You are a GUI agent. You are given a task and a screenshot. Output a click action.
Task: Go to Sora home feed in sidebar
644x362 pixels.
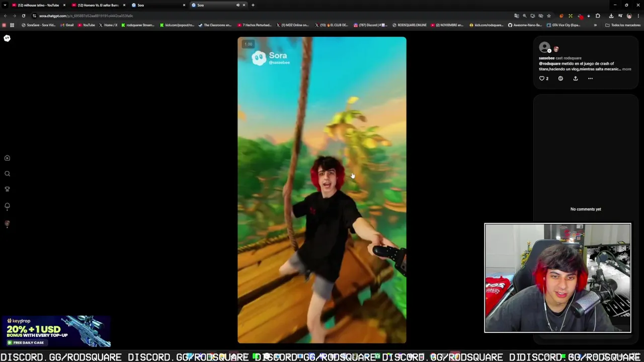[7, 158]
